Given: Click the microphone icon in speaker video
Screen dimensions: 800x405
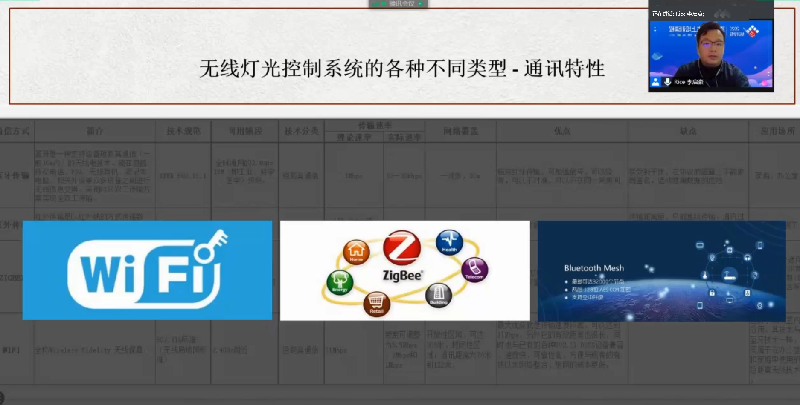Looking at the screenshot, I should click(x=667, y=82).
